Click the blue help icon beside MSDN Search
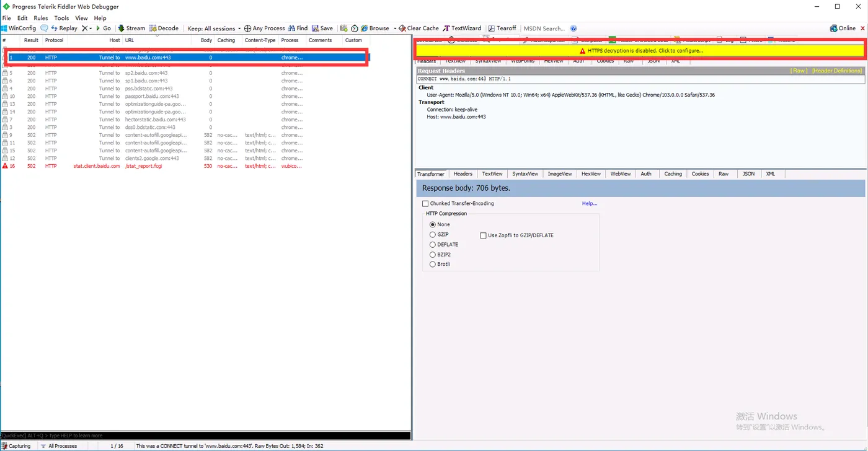The image size is (868, 451). click(x=573, y=28)
